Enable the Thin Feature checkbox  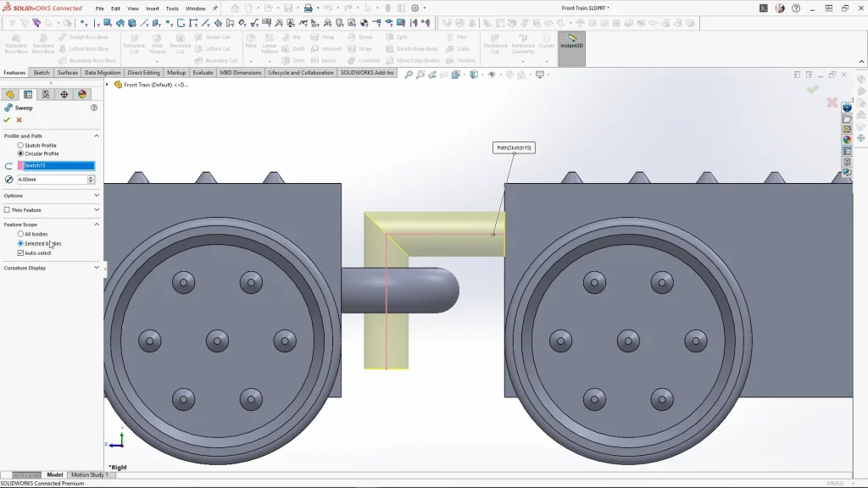tap(8, 210)
